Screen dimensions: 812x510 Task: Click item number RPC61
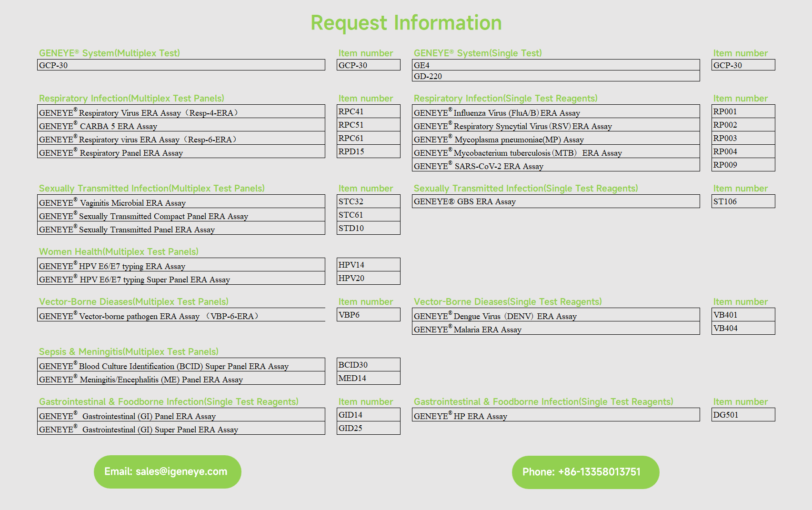(368, 138)
